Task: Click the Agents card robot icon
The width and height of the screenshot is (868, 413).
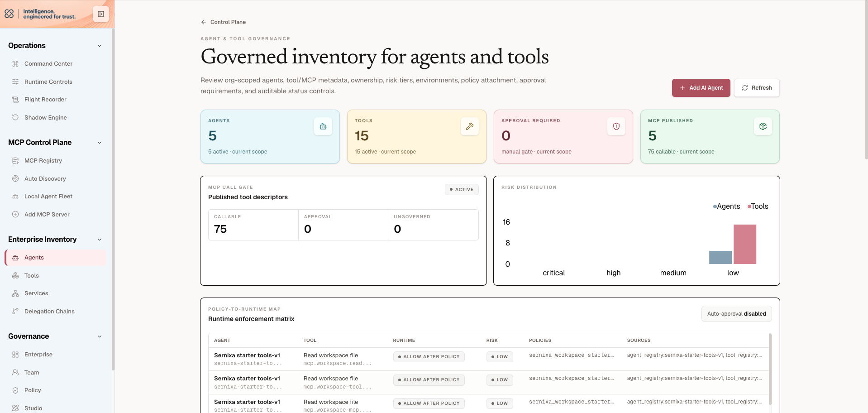Action: click(323, 126)
